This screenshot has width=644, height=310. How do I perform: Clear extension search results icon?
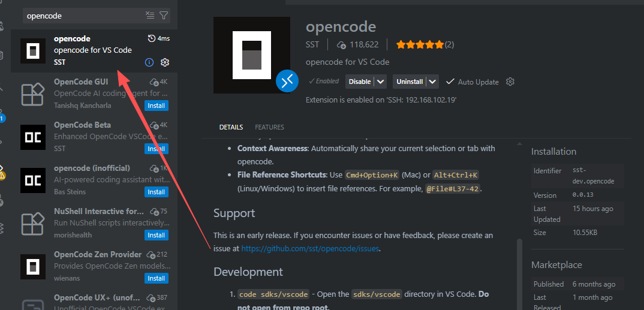(151, 16)
